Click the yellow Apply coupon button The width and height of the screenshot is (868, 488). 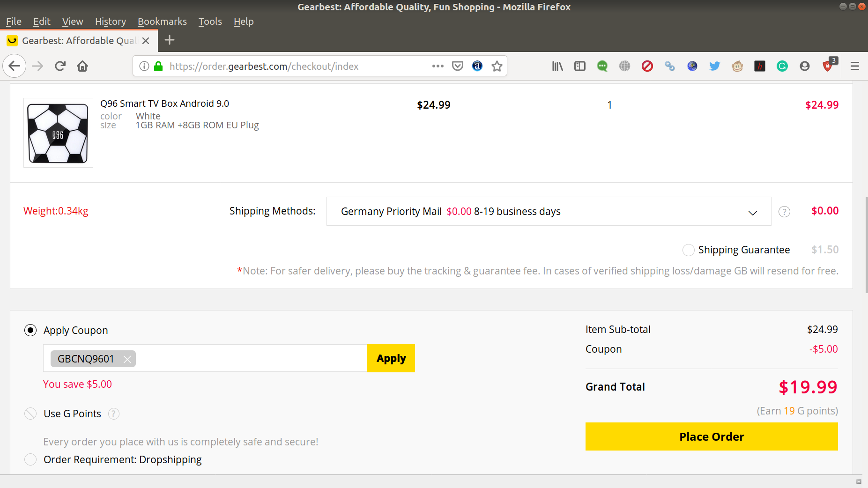(391, 358)
